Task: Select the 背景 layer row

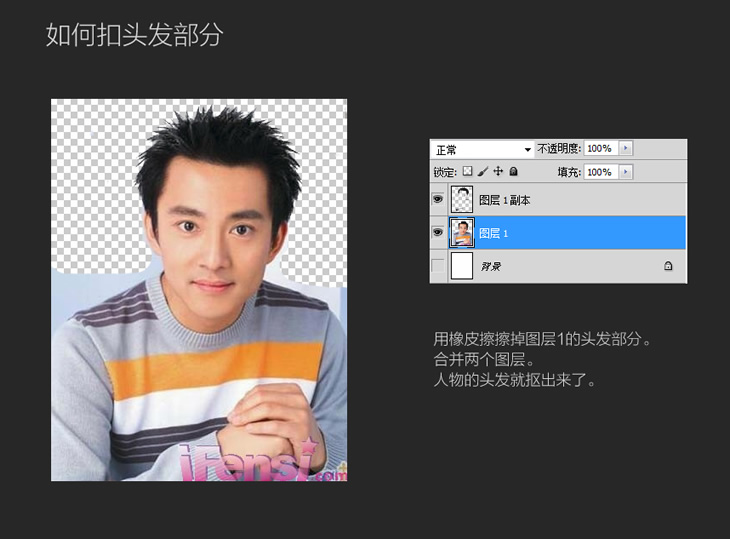Action: (560, 267)
